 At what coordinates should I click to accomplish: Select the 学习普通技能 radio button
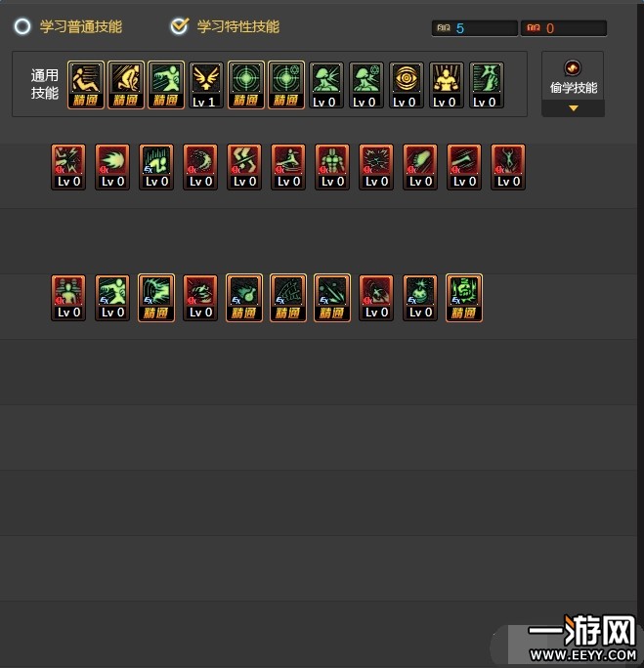tap(22, 26)
